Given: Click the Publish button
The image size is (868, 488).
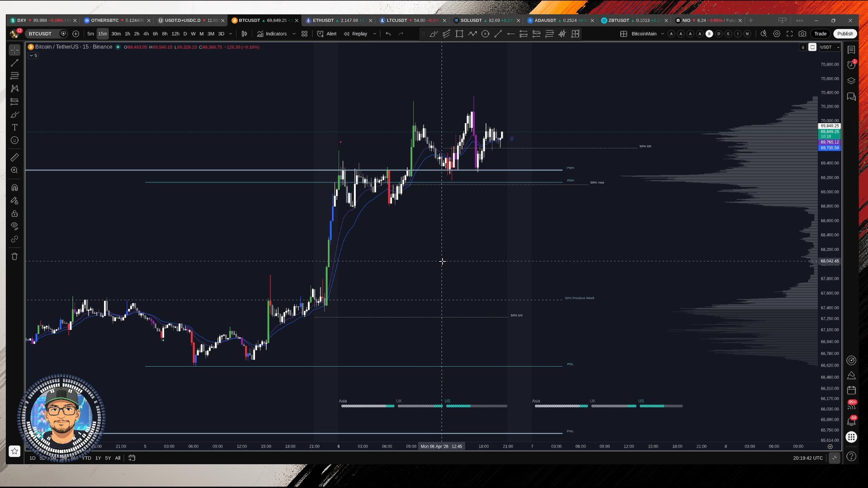Looking at the screenshot, I should [844, 34].
